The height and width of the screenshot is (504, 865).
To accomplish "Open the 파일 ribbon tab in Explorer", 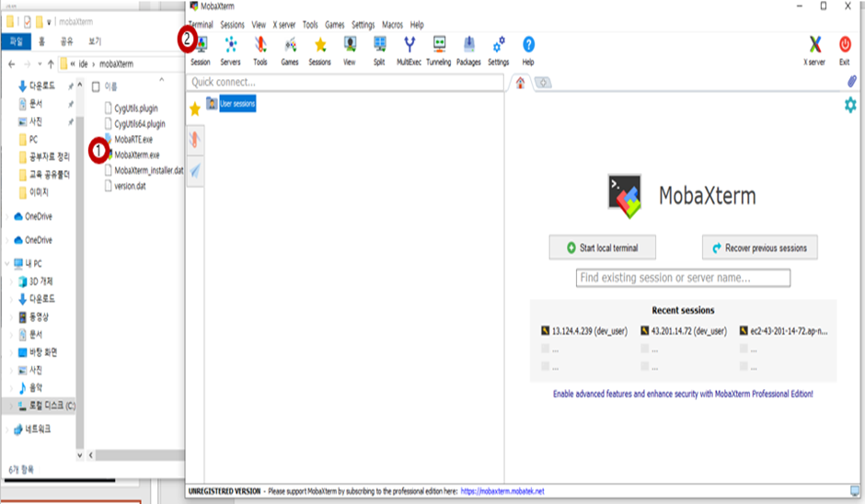I will [x=16, y=41].
